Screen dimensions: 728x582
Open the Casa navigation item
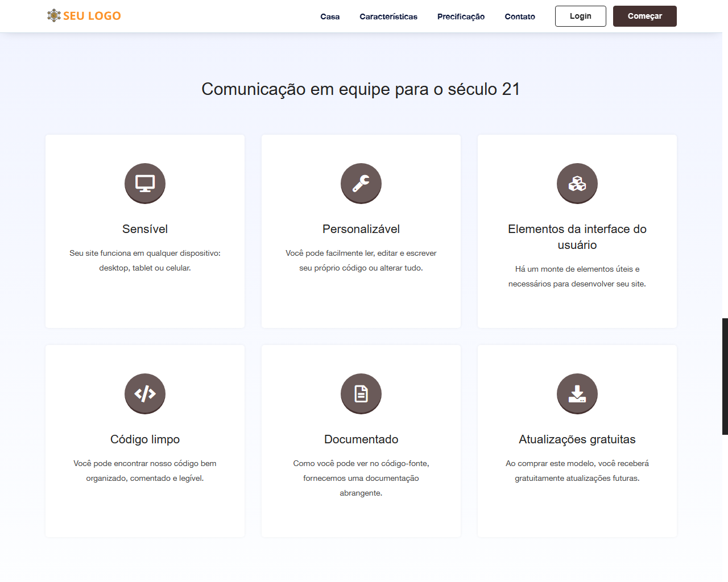(330, 16)
